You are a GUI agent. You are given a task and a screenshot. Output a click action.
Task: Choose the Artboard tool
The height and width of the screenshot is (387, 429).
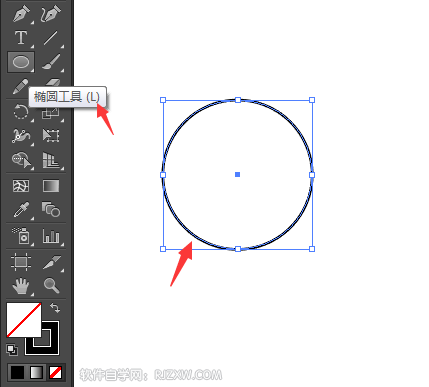21,262
